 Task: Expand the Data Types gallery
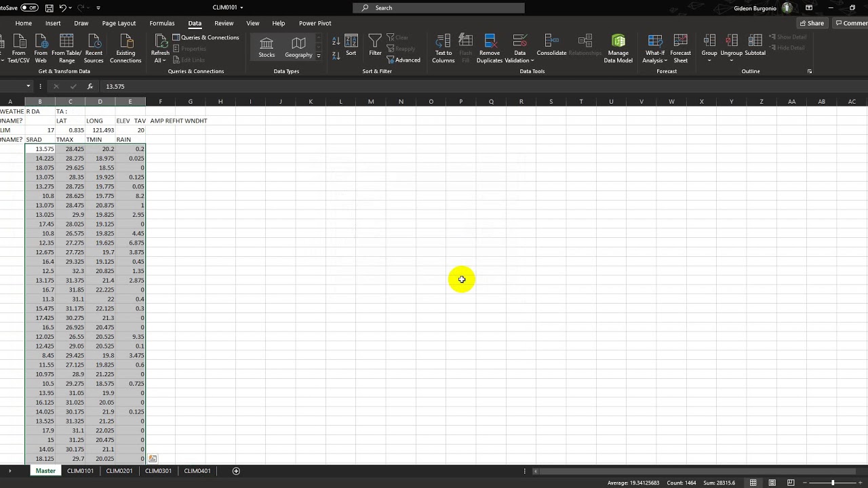click(x=318, y=56)
